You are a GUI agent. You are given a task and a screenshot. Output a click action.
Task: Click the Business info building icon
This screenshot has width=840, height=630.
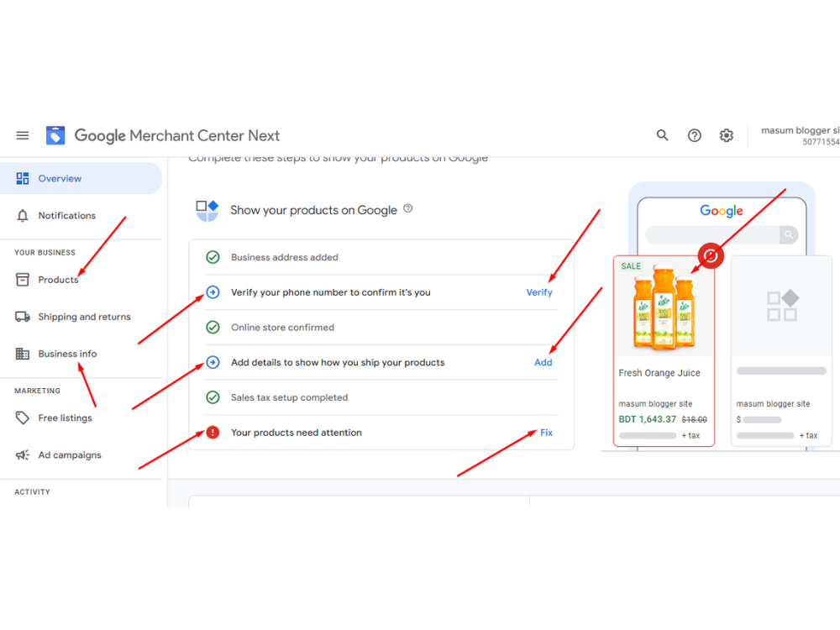pos(23,354)
